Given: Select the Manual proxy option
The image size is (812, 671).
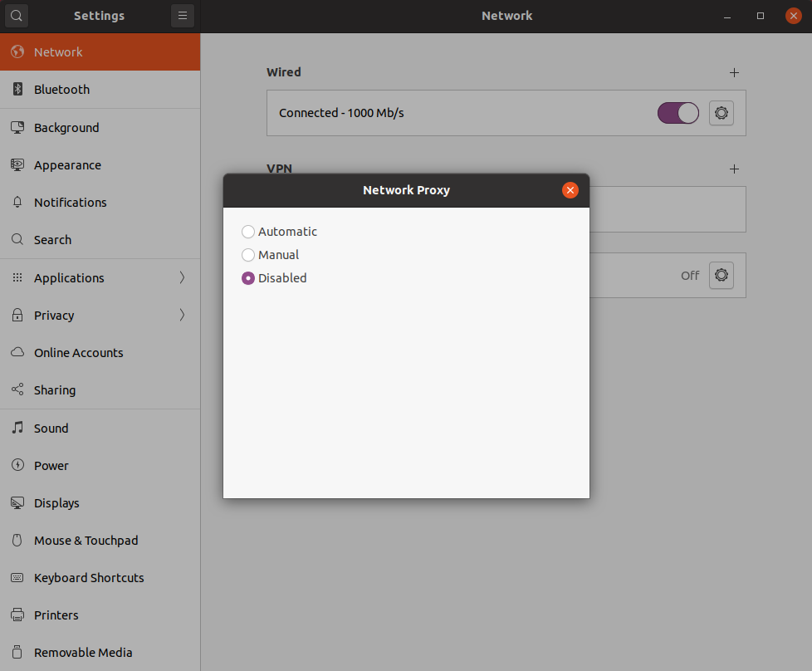Looking at the screenshot, I should 248,255.
